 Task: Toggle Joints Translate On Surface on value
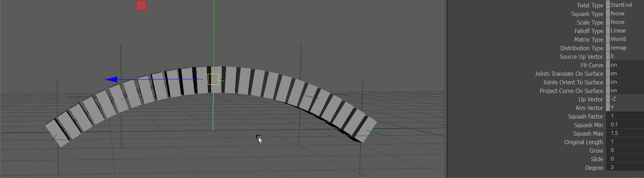625,73
